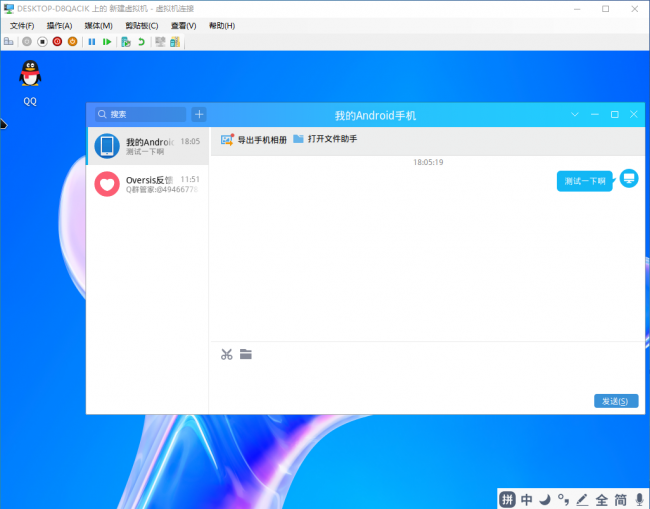Click the Ctrl+Alt+Delete toolbar icon
This screenshot has width=650, height=509.
pyautogui.click(x=9, y=41)
